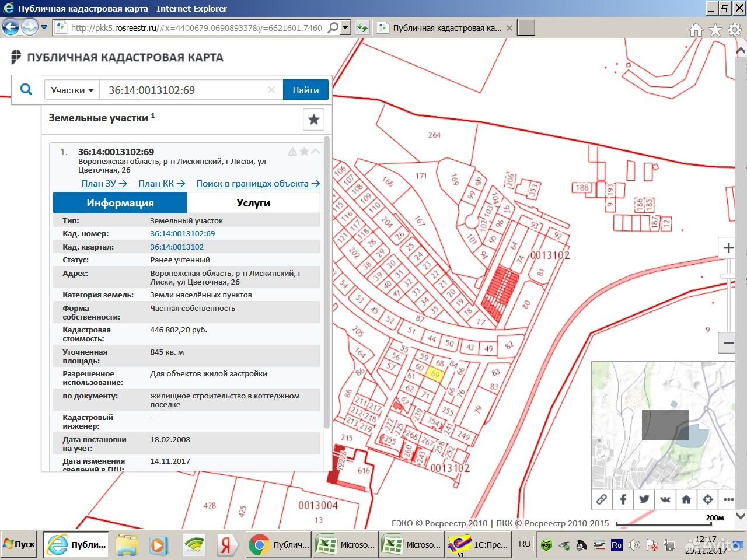This screenshot has height=560, width=747.
Task: Open a new blank browser tab
Action: pyautogui.click(x=526, y=27)
